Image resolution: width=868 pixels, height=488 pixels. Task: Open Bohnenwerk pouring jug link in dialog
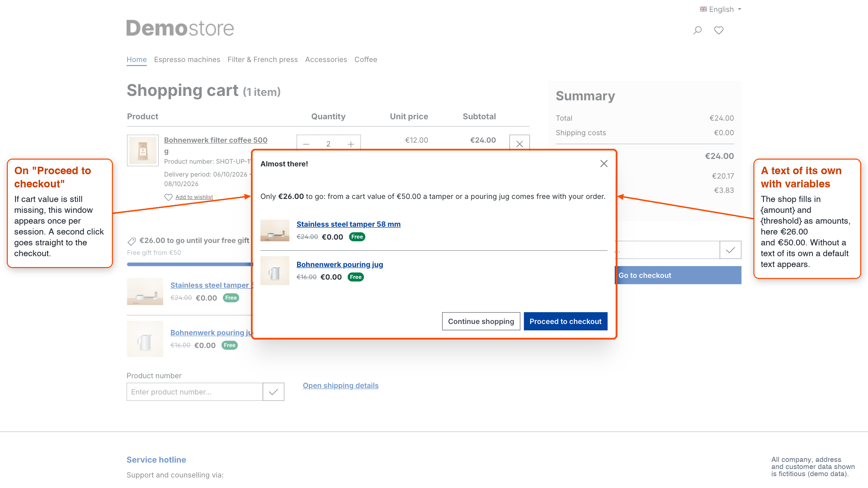coord(340,264)
